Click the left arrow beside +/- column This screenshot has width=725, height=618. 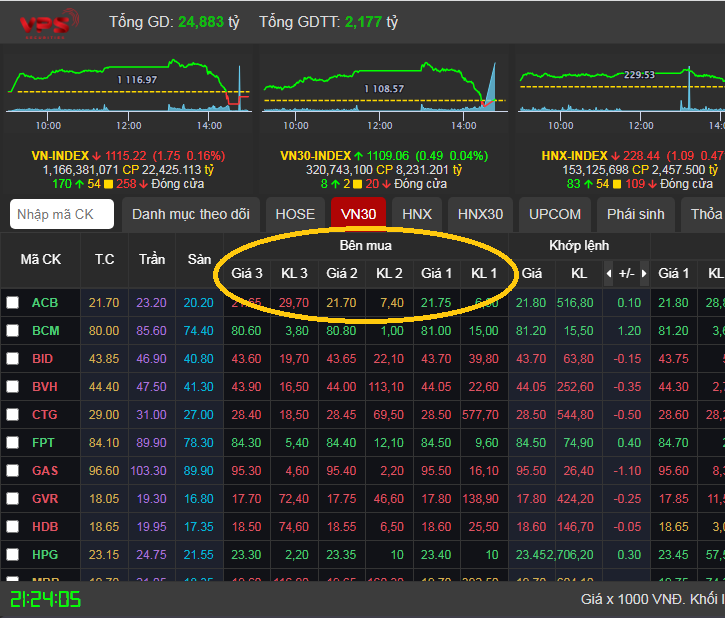(x=609, y=273)
